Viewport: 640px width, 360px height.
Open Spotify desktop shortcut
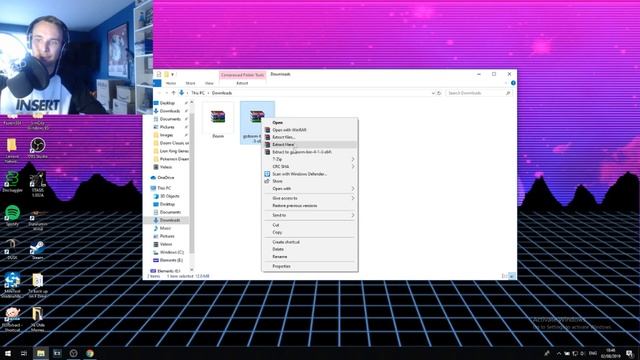click(x=12, y=216)
